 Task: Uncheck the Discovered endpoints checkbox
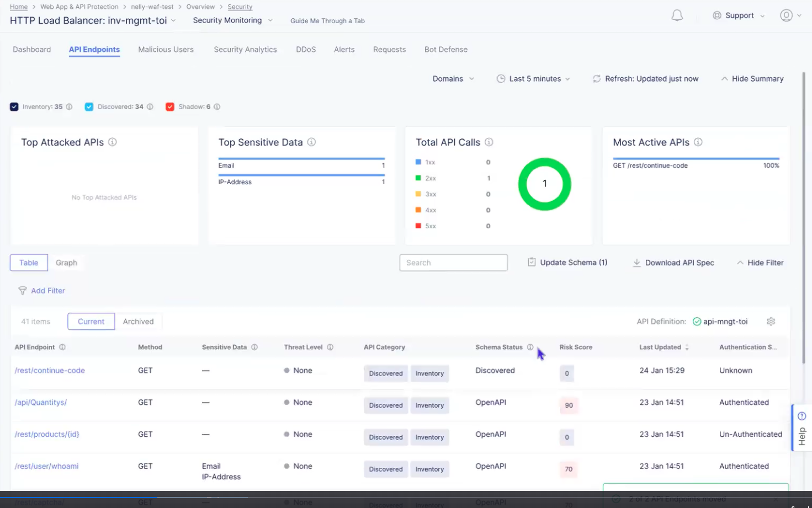89,106
